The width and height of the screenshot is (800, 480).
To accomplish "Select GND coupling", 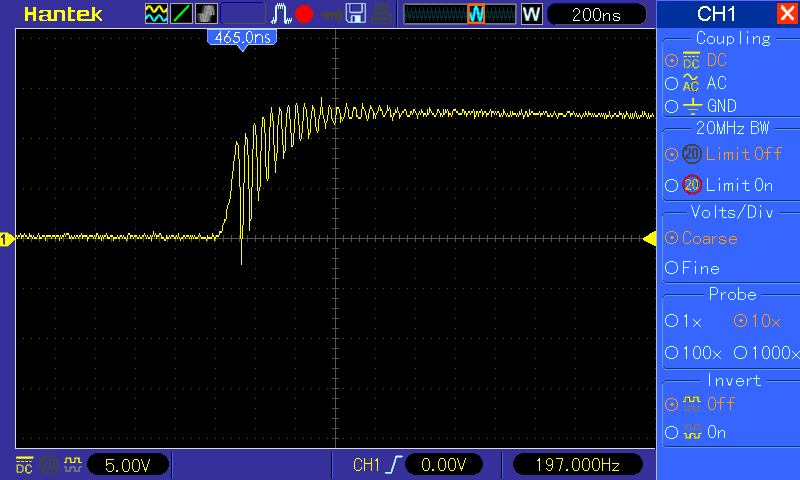I will (x=701, y=106).
